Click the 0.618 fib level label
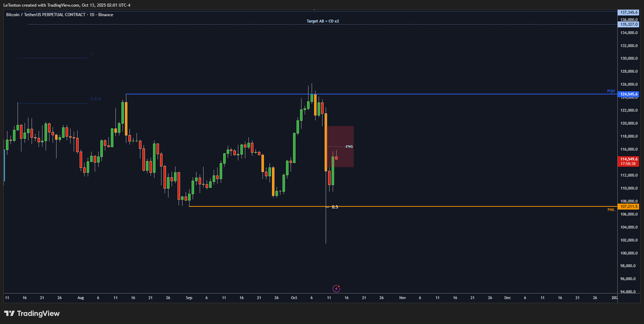This screenshot has width=644, height=324. click(96, 99)
